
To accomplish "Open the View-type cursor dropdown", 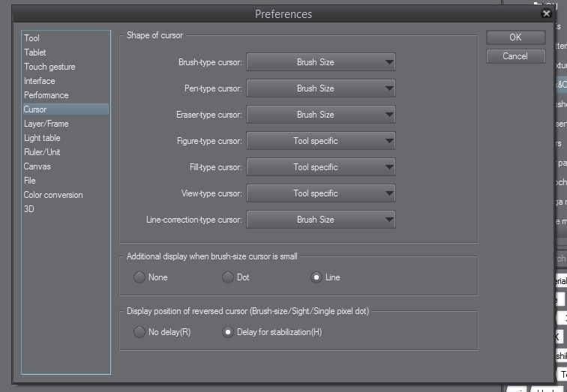I will click(x=320, y=193).
